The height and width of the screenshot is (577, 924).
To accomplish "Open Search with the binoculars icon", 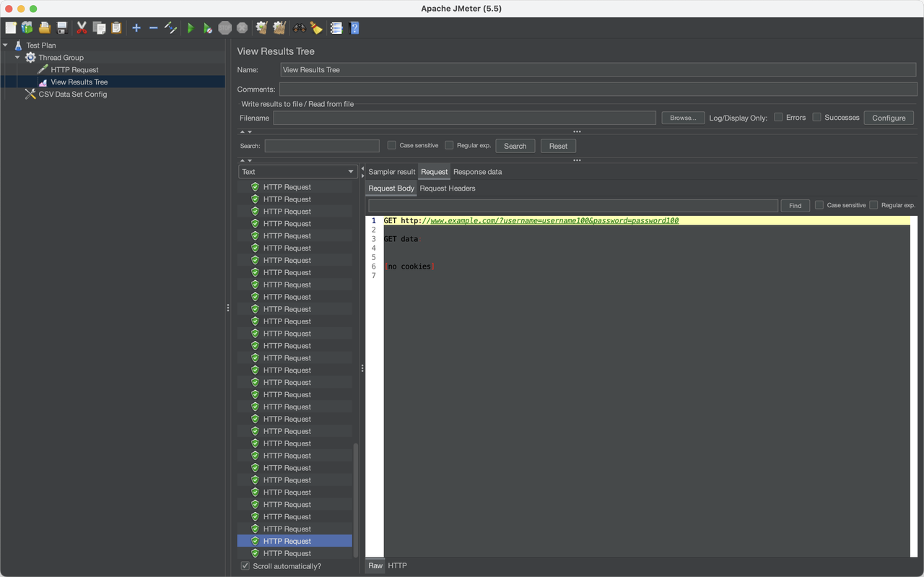I will pyautogui.click(x=300, y=28).
